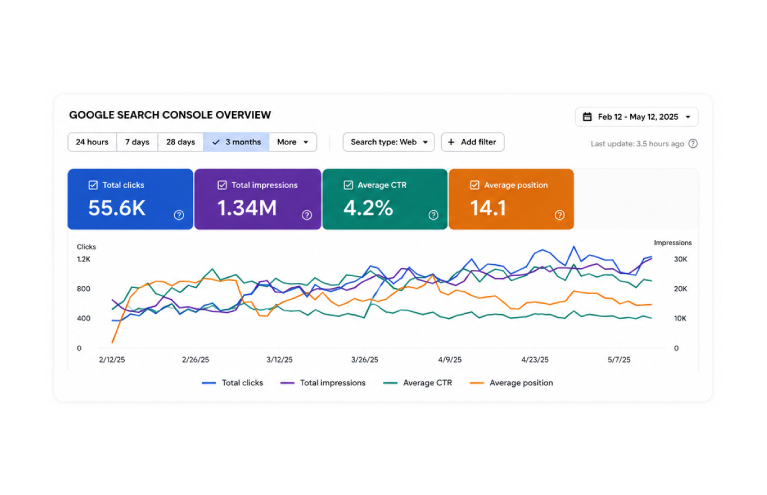The height and width of the screenshot is (495, 767).
Task: Click the Last update: 3.5 hours ago text
Action: [x=637, y=144]
